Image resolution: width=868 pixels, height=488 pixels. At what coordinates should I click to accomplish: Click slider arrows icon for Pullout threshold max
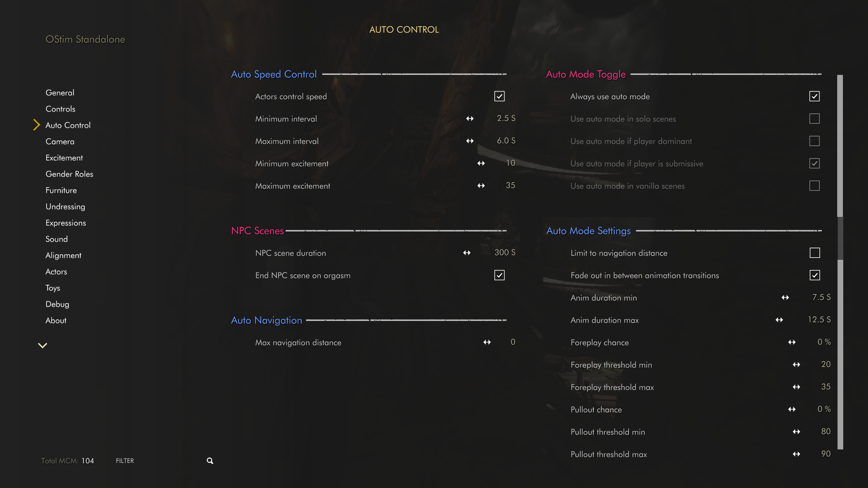[x=796, y=454]
